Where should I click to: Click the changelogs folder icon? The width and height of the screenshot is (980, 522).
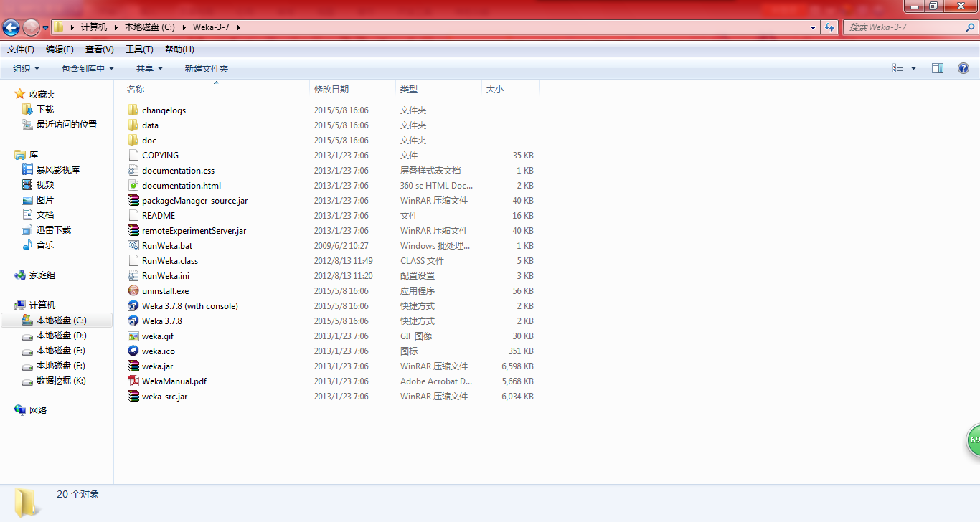pyautogui.click(x=133, y=110)
